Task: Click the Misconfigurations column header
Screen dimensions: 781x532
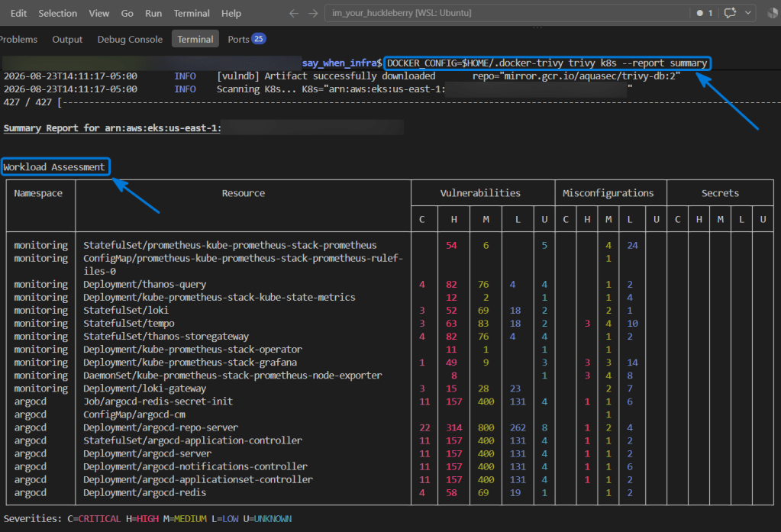Action: tap(608, 193)
